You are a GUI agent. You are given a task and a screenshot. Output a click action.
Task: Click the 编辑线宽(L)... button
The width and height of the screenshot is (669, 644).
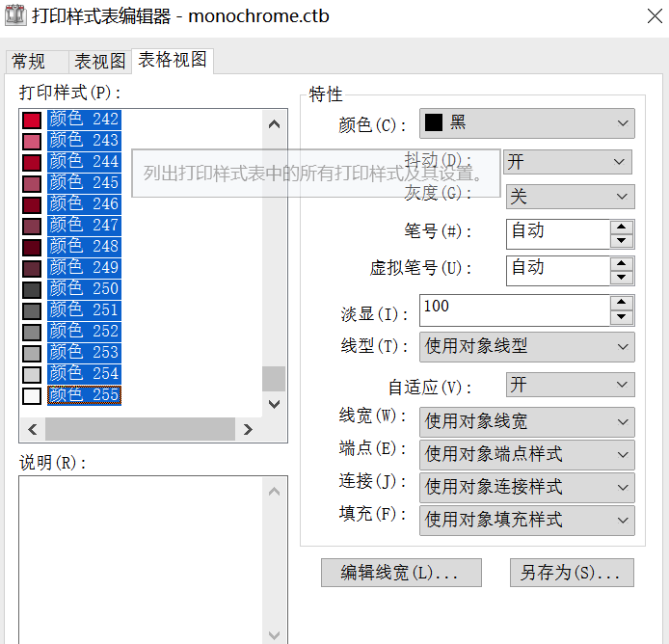[x=401, y=573]
